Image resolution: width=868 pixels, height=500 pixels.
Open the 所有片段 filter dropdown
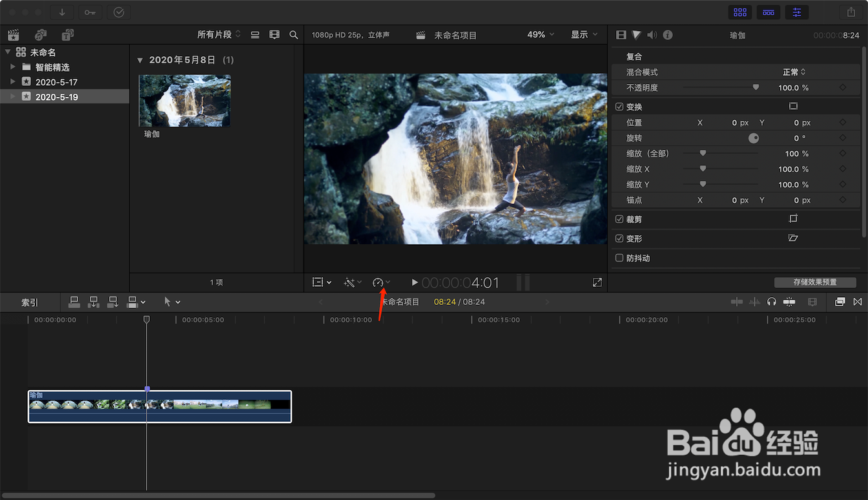point(219,34)
